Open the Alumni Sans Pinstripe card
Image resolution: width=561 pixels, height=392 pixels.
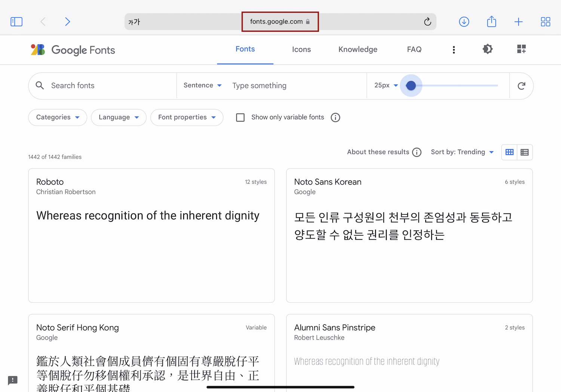coord(409,353)
